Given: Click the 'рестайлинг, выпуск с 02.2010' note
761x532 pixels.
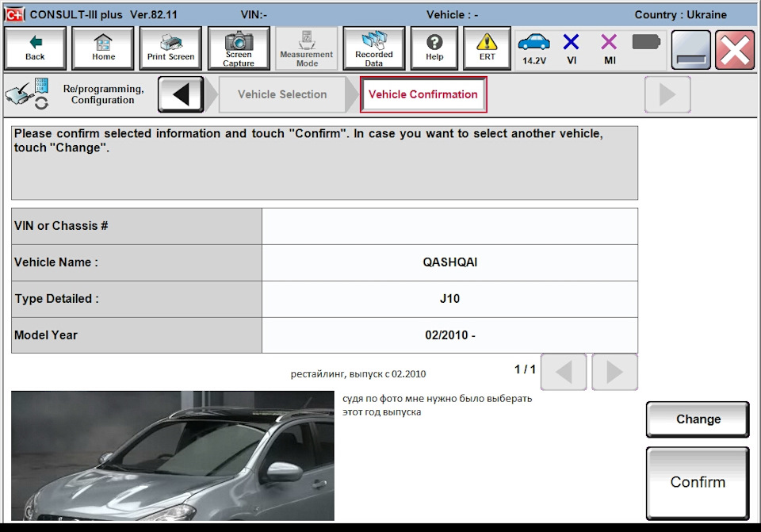Looking at the screenshot, I should coord(358,373).
